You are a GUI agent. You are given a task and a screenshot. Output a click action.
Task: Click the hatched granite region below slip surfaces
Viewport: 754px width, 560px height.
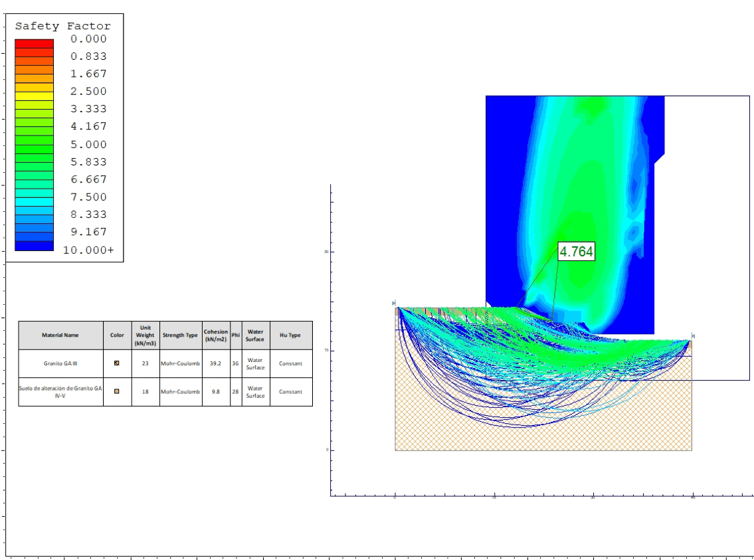tap(545, 438)
